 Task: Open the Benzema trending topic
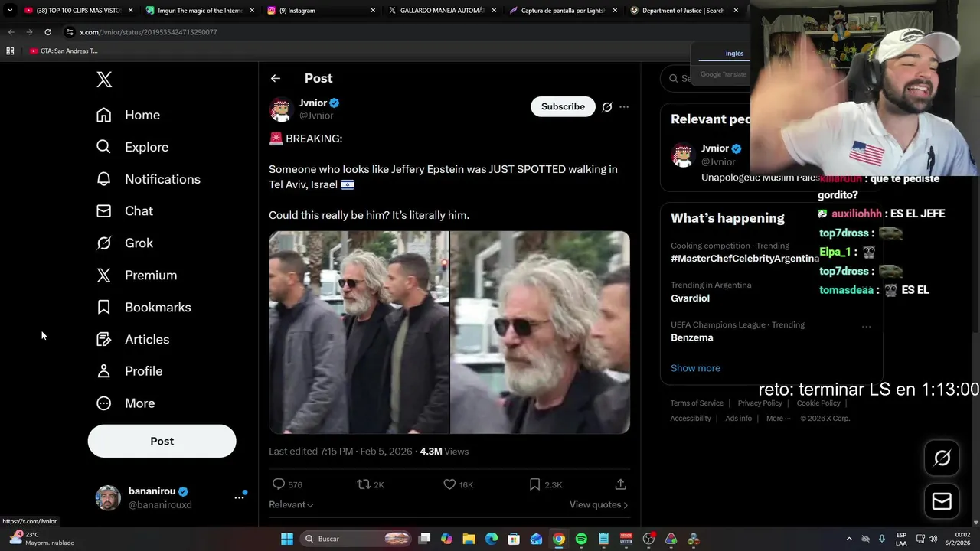pyautogui.click(x=692, y=337)
